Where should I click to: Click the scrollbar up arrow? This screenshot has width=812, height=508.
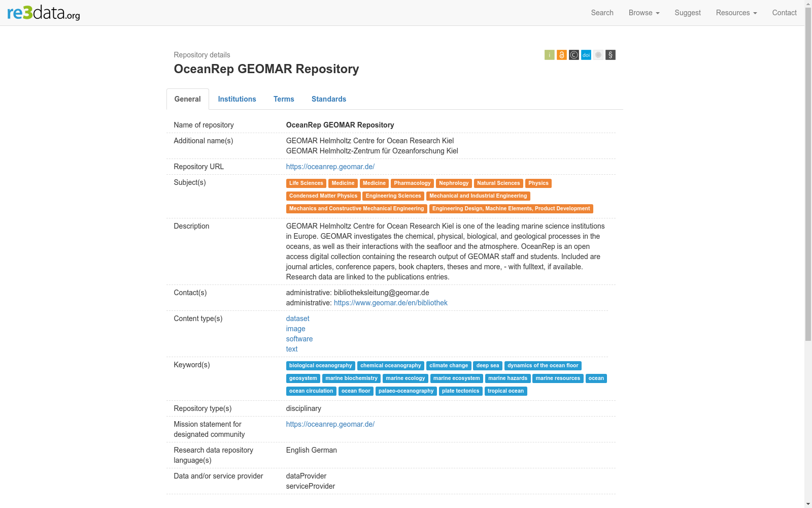pos(808,4)
